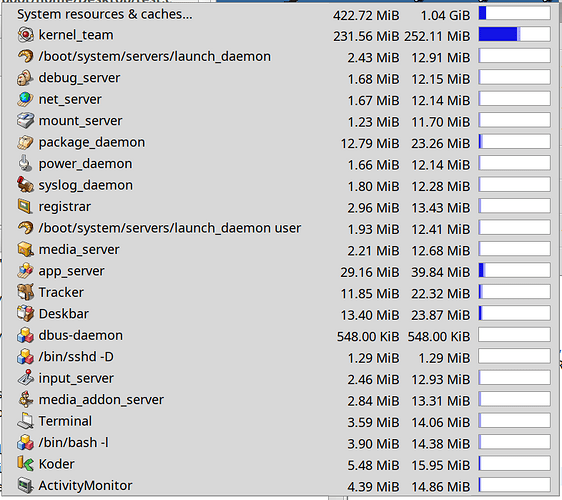Screen dimensions: 562x500
Task: Click the dbus-daemon 548.00 KiB value
Action: pos(368,337)
